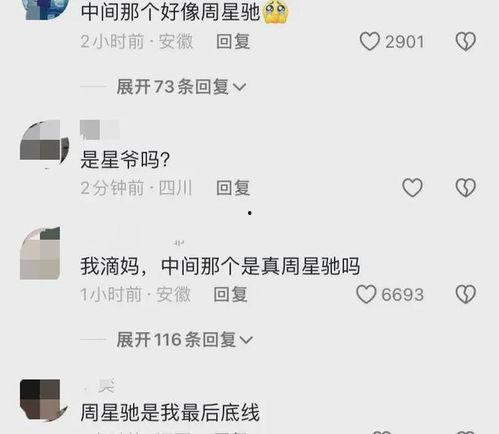
Task: Like the comment 是星爷吗?
Action: tap(412, 187)
